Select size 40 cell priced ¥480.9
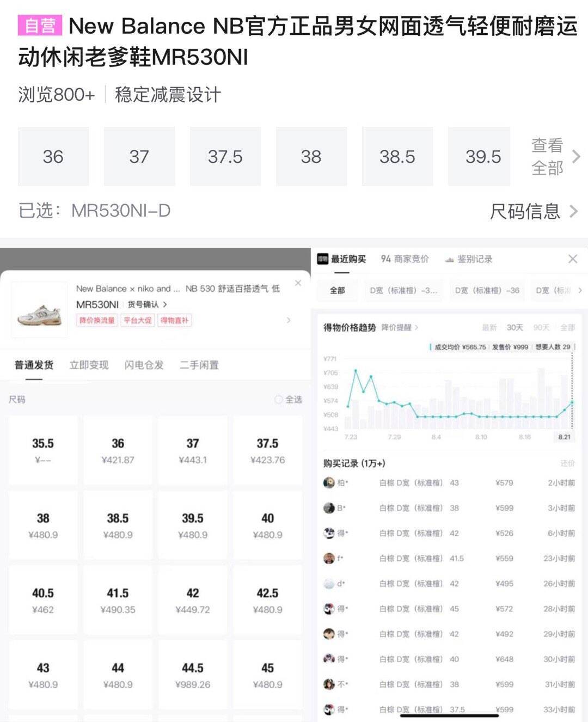Image resolution: width=588 pixels, height=722 pixels. [x=267, y=525]
